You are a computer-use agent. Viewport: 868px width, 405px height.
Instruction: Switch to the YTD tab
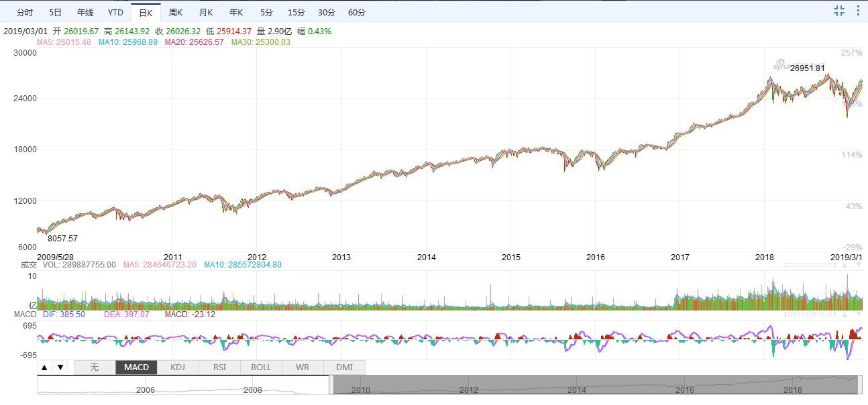pos(115,13)
